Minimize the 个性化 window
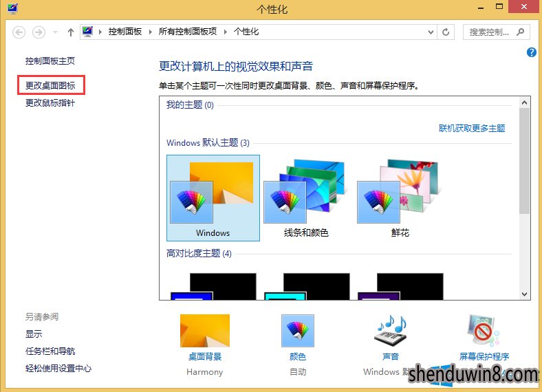 point(481,8)
